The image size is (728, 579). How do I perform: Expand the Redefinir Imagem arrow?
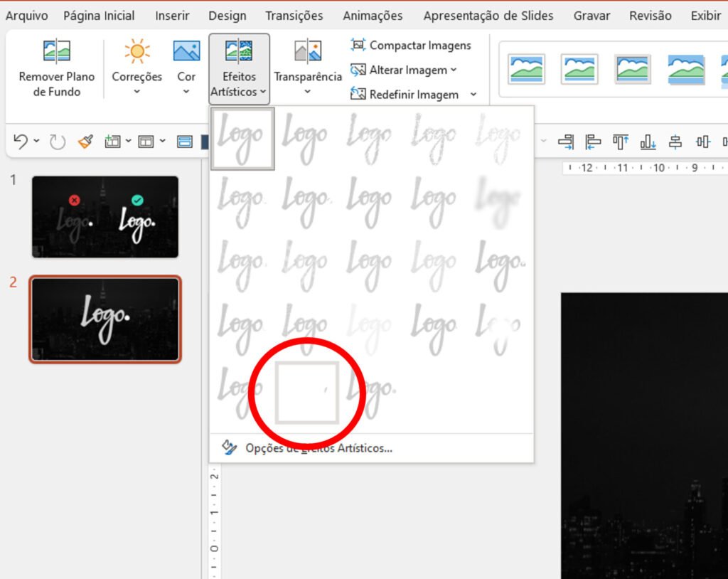click(473, 95)
